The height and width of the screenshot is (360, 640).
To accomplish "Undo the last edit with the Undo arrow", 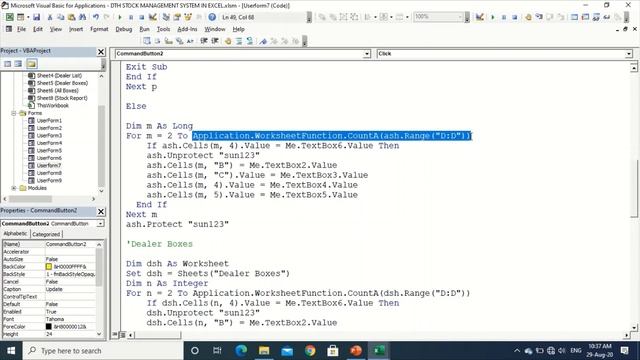I will click(96, 17).
